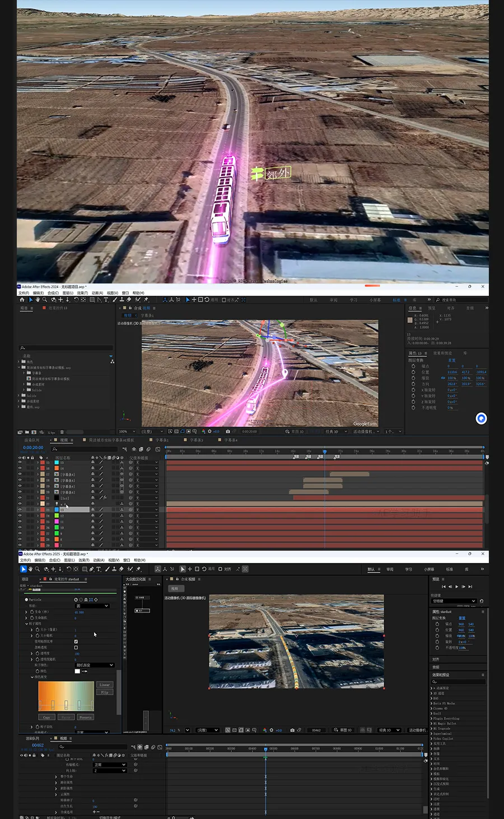Select the Selection tool in AE 2024 toolbar
The image size is (504, 819).
click(x=31, y=300)
